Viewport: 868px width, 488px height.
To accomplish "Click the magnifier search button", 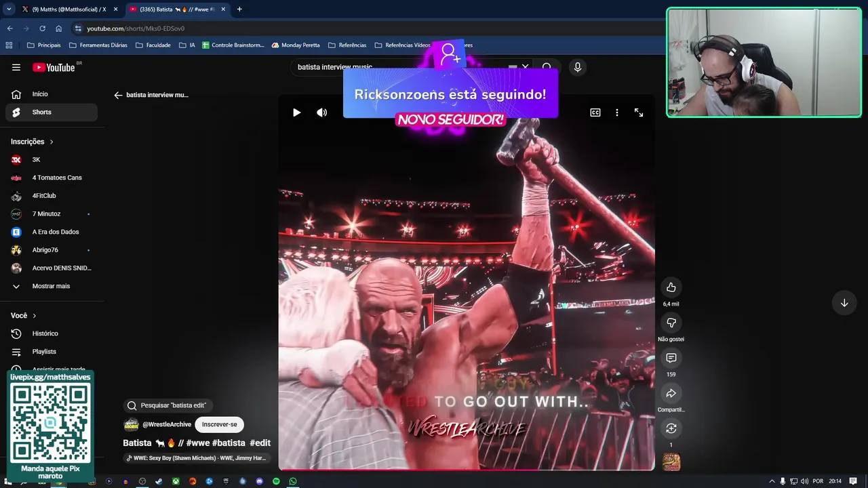I will pos(547,67).
